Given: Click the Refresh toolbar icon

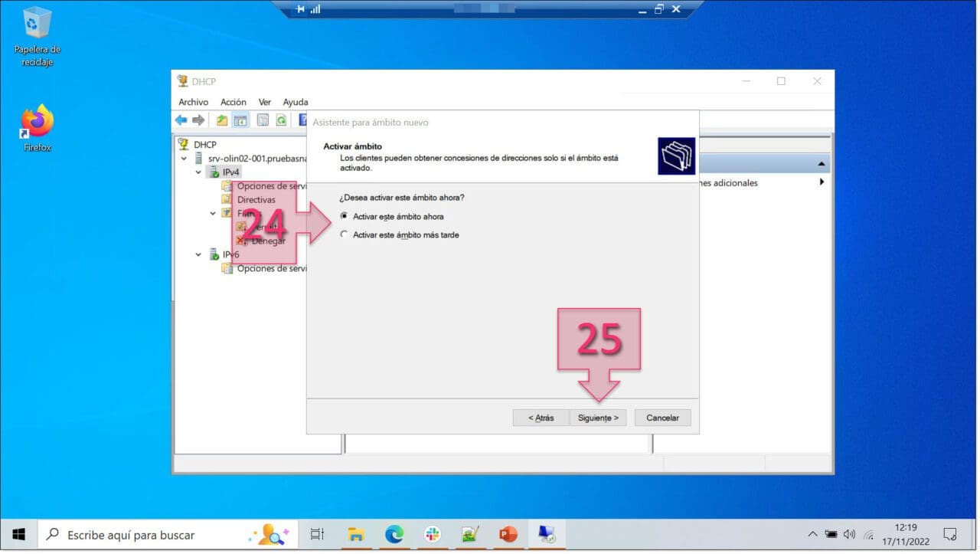Looking at the screenshot, I should pos(281,120).
